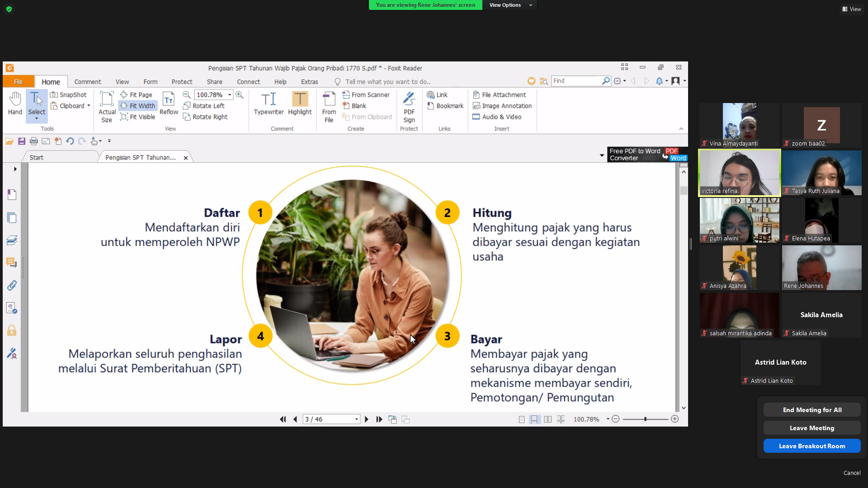The height and width of the screenshot is (488, 868).
Task: Open Free PDF to Word Converter
Action: [x=647, y=155]
